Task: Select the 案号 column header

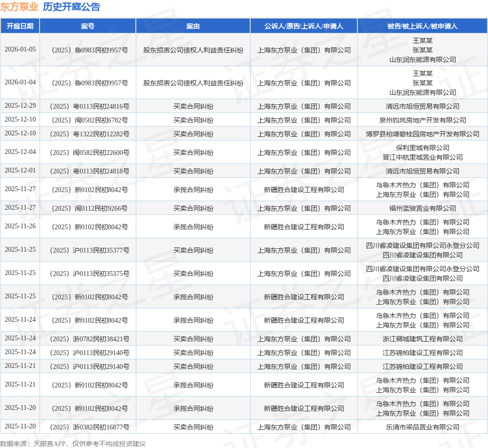Action: coord(88,26)
